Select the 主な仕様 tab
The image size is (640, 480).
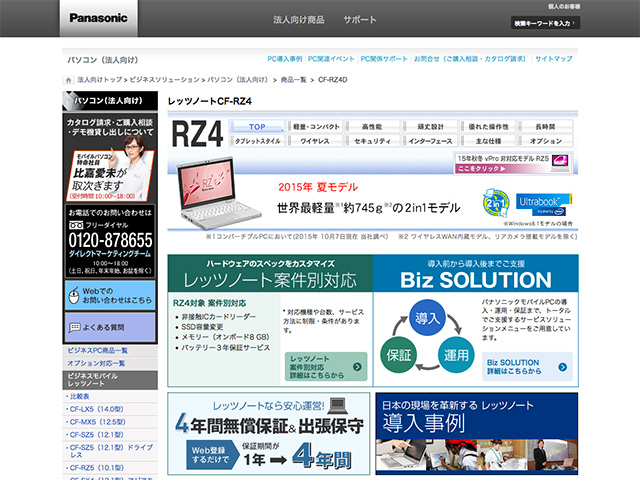(487, 141)
